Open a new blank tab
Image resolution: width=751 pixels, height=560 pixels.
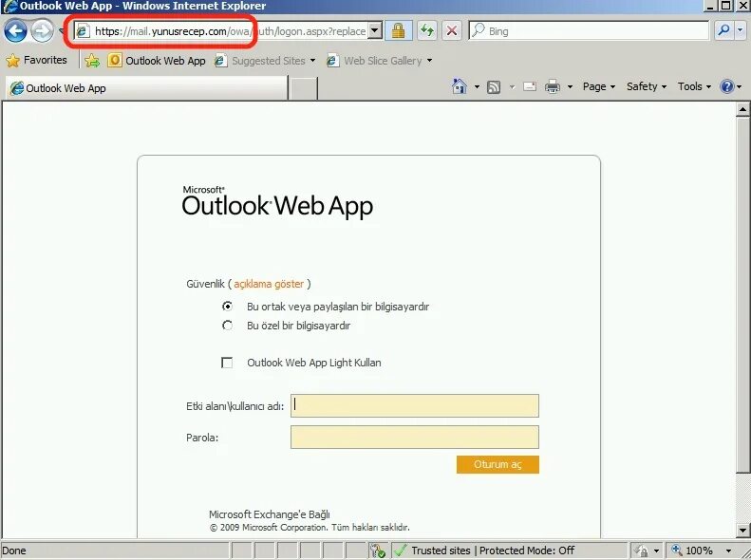[x=303, y=88]
